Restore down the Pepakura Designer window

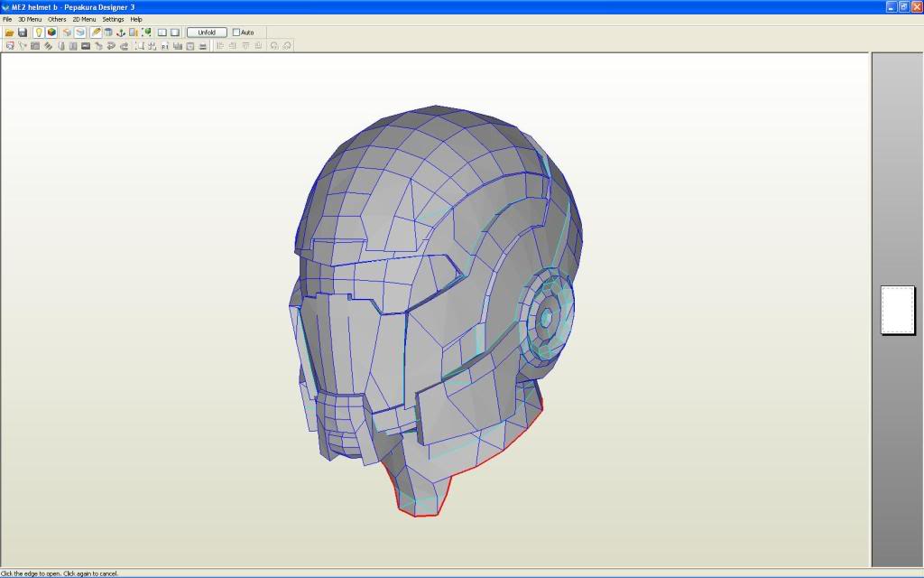[904, 6]
